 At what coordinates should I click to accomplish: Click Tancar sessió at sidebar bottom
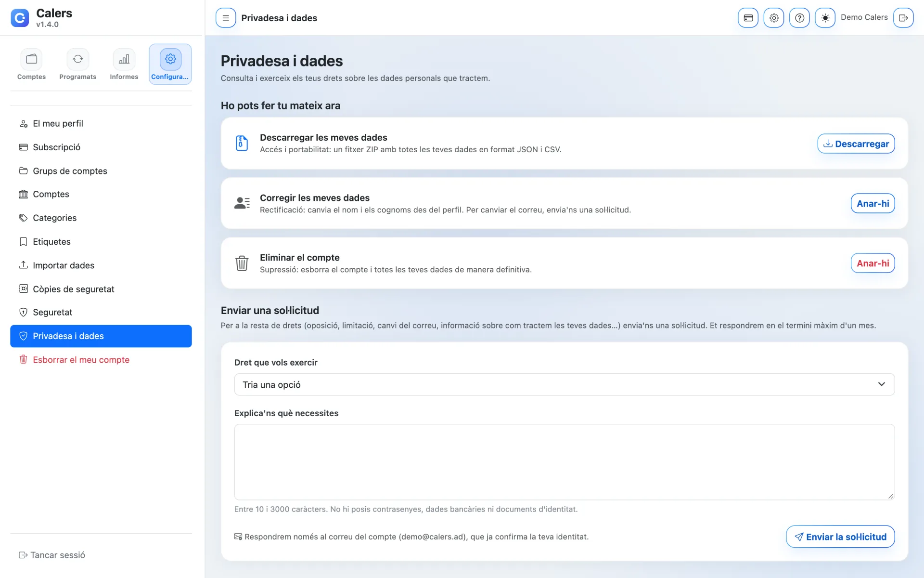[x=52, y=555]
